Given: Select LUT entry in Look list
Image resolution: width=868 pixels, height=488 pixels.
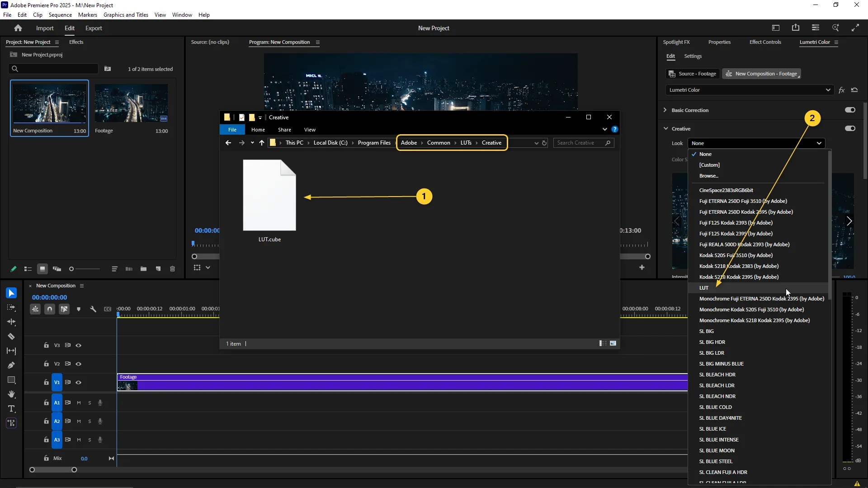Looking at the screenshot, I should click(x=704, y=288).
